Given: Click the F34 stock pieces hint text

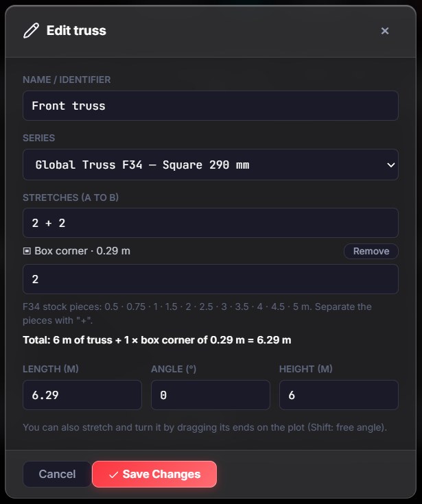Looking at the screenshot, I should pos(197,313).
